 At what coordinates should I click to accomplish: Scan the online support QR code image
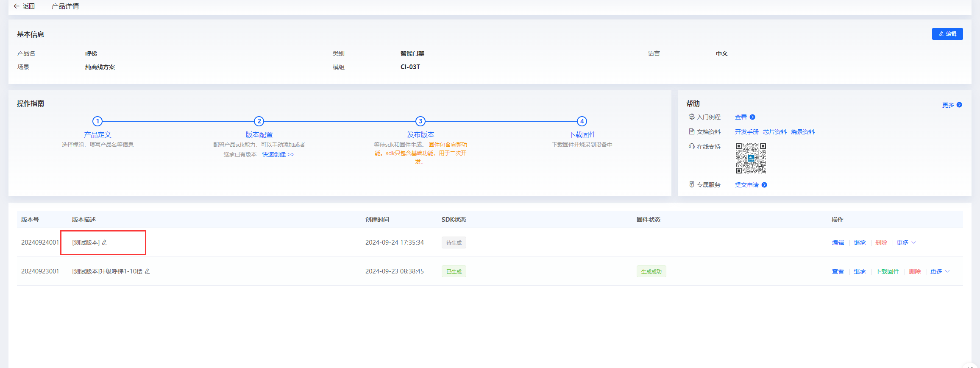tap(751, 158)
